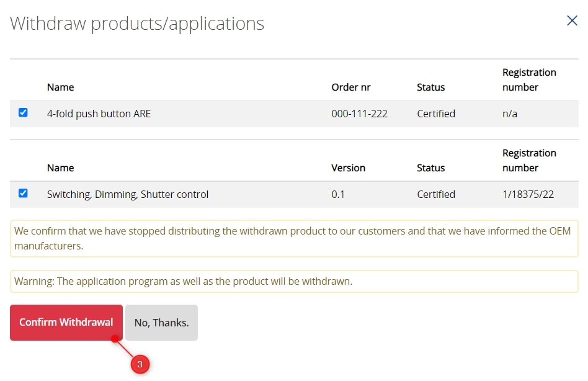Click the Order nr column header
This screenshot has width=588, height=381.
coord(350,87)
